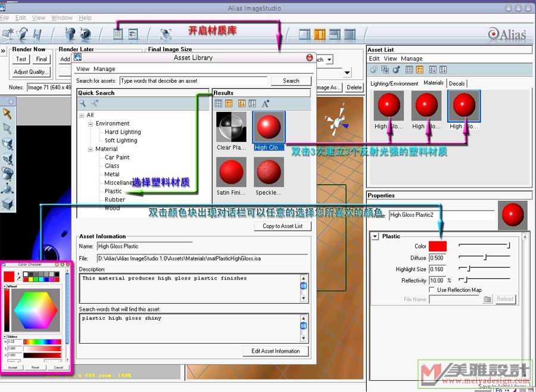Click Edit Asset Information button
The width and height of the screenshot is (536, 392).
[x=275, y=351]
